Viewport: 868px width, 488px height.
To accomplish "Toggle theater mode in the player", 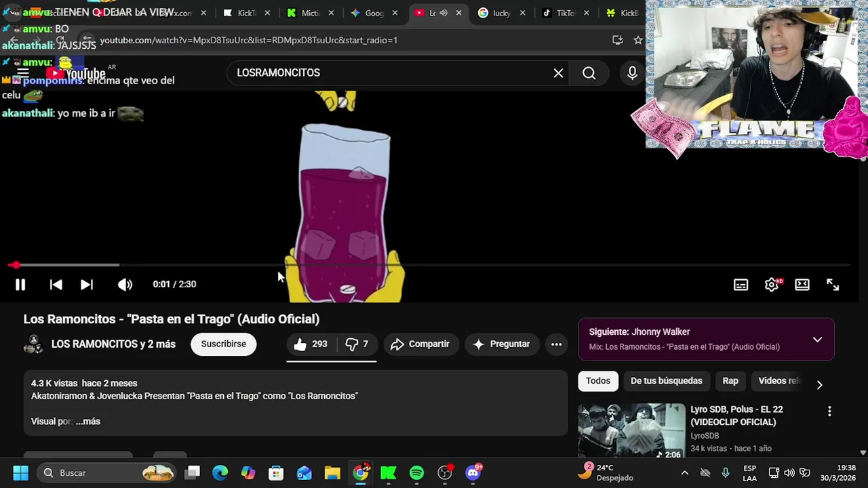I will pyautogui.click(x=802, y=285).
